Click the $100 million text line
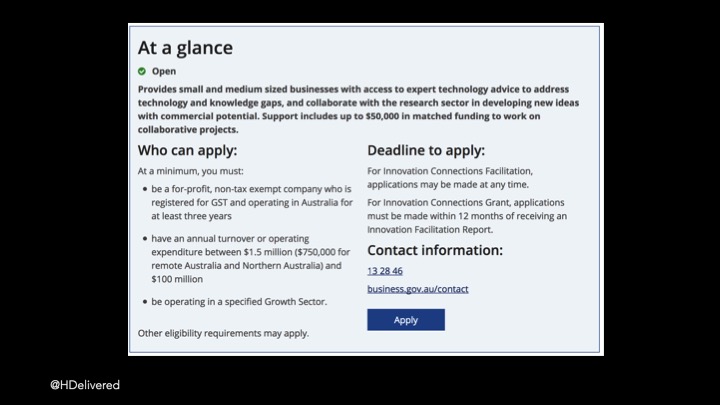 click(177, 279)
